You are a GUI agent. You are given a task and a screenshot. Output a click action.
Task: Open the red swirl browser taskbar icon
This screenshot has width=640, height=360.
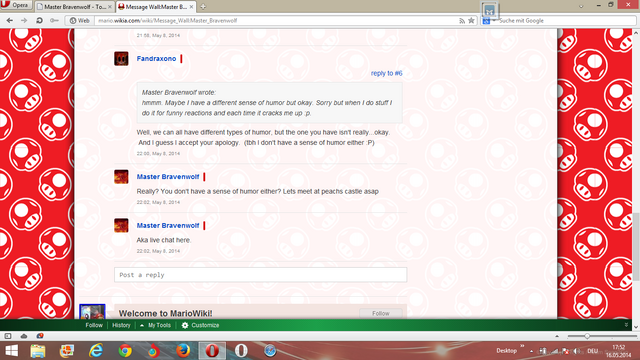154,351
